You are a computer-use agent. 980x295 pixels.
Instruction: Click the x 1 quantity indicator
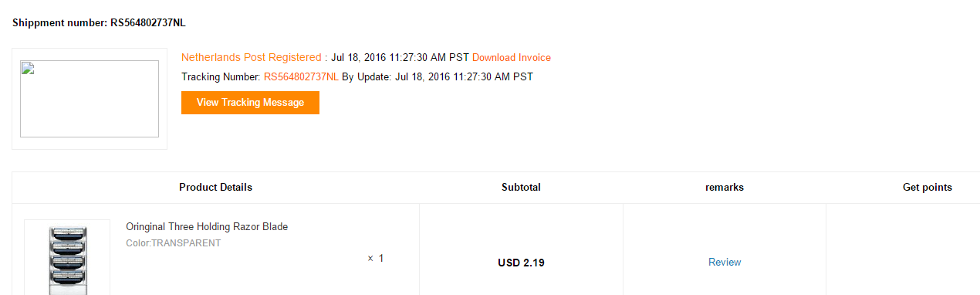[376, 259]
